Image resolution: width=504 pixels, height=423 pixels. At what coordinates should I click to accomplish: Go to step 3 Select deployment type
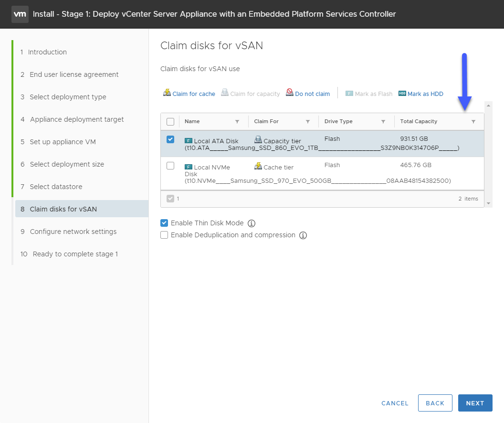coord(63,97)
